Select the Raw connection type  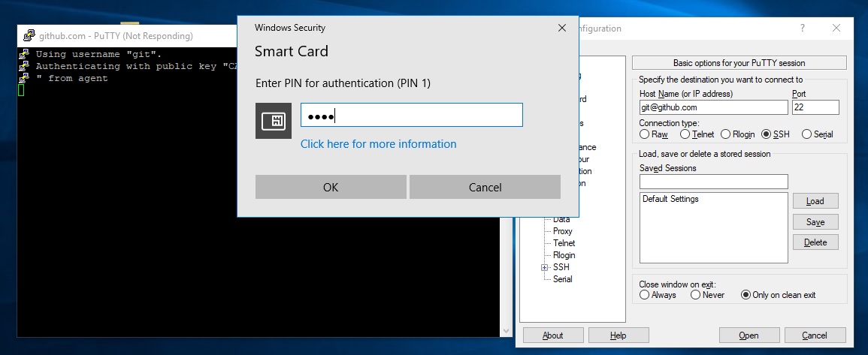(x=653, y=134)
